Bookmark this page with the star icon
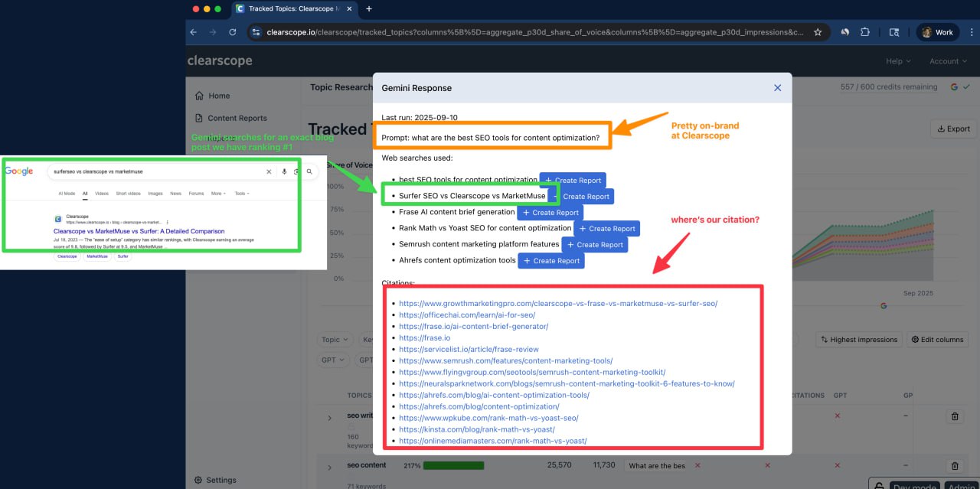Screen dimensions: 980x489 point(818,32)
